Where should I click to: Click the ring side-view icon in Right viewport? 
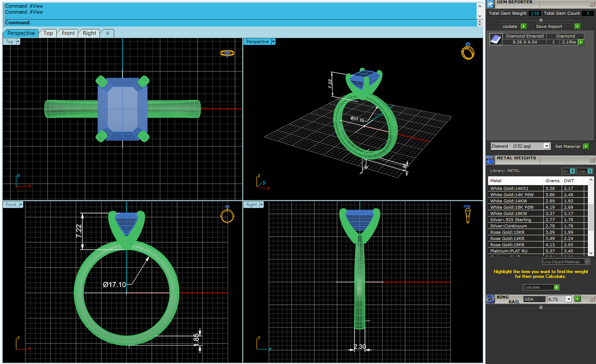pos(467,214)
